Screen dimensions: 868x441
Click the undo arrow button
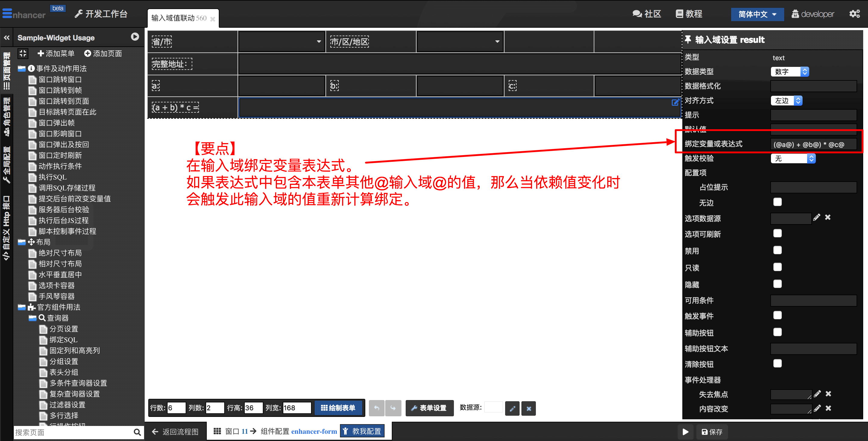tap(376, 408)
